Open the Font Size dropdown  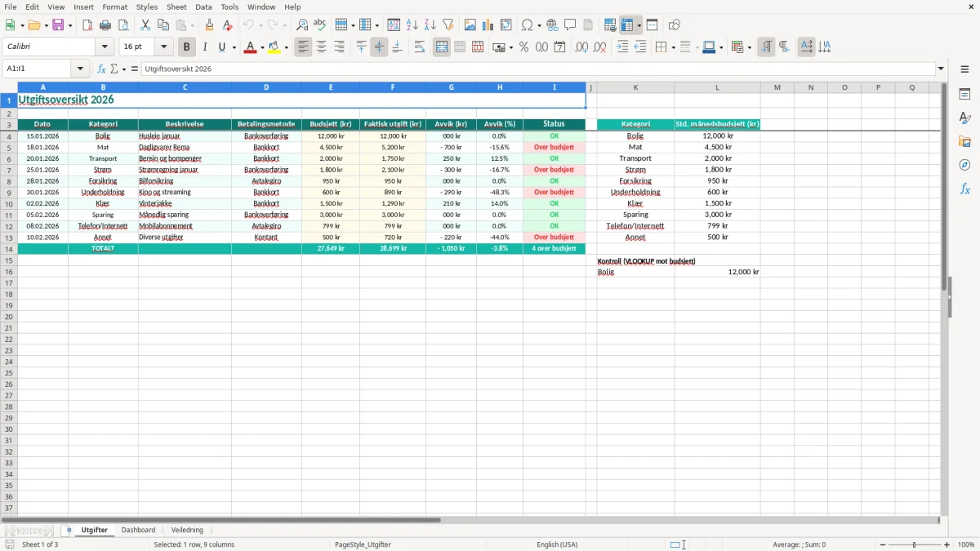tap(163, 47)
